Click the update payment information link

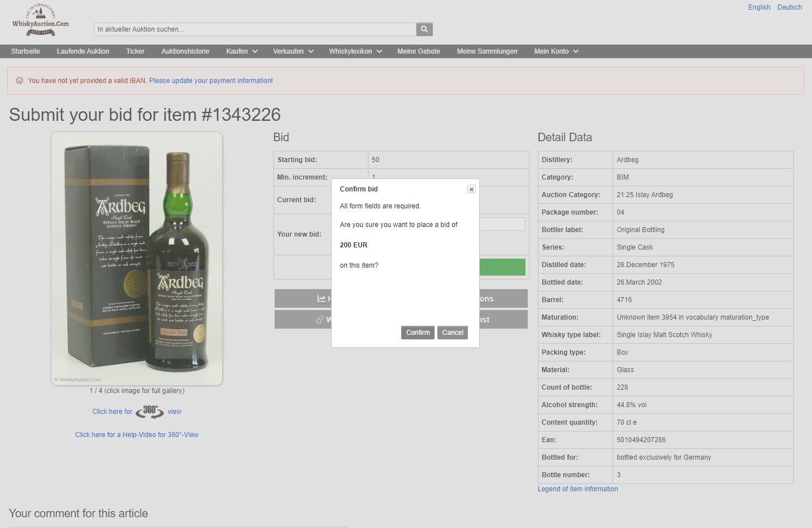pyautogui.click(x=211, y=81)
